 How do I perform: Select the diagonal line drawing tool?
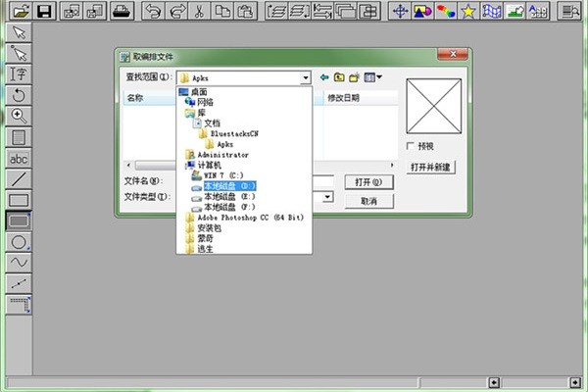tap(18, 179)
